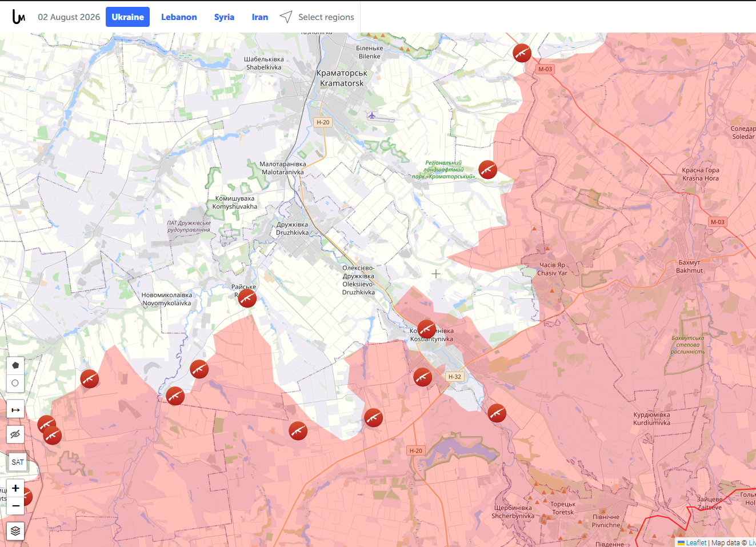Open gun marker beside Kramatorsk landscape park label
The image size is (756, 547).
pos(487,170)
